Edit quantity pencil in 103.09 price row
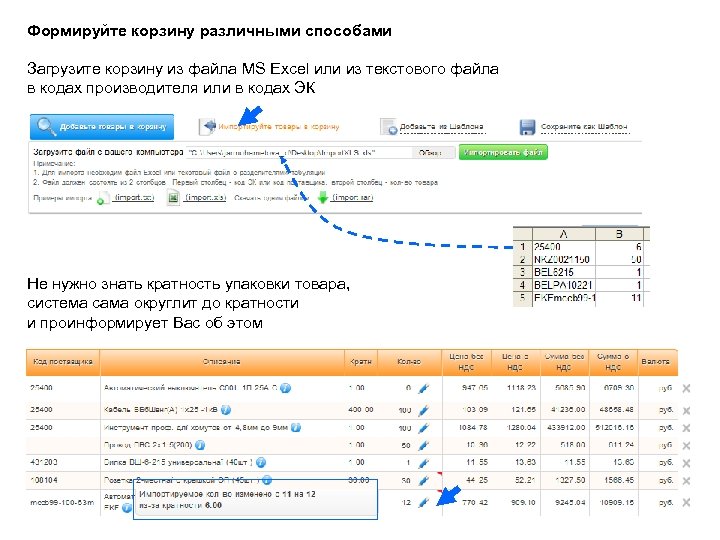The height and width of the screenshot is (540, 720). 424,410
